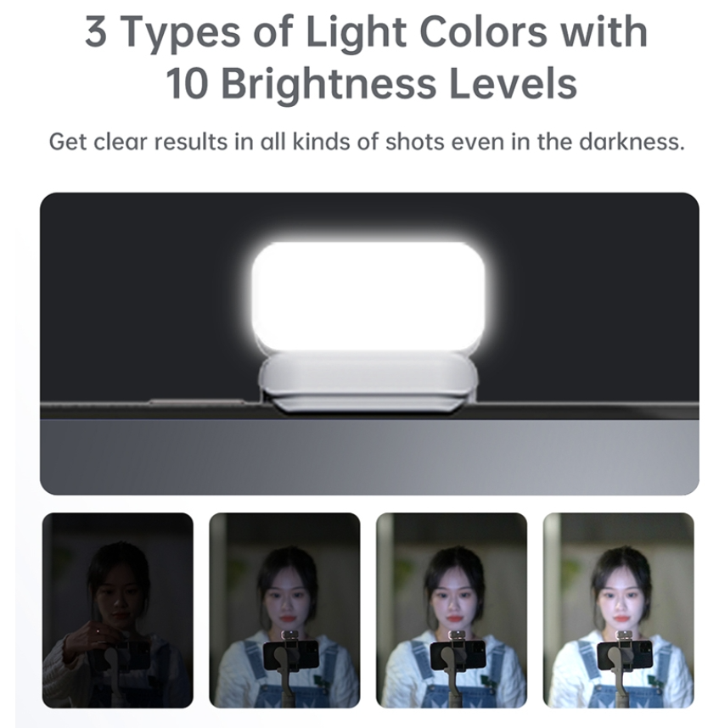Select the third portrait thumbnail
Image resolution: width=719 pixels, height=728 pixels.
pos(452,610)
